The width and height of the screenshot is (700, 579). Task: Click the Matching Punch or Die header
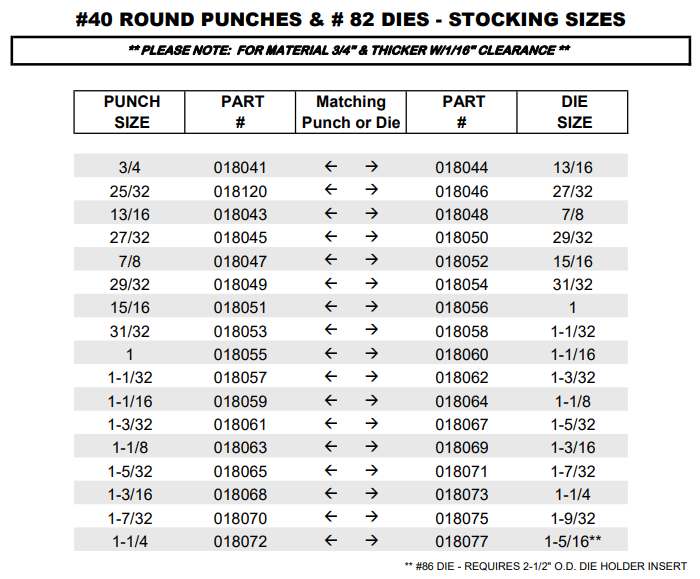tap(351, 112)
